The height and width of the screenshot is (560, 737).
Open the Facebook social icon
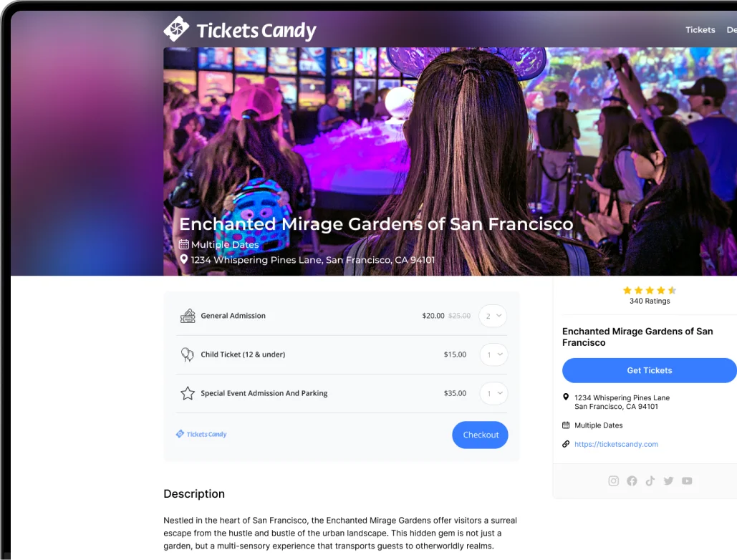pyautogui.click(x=632, y=481)
